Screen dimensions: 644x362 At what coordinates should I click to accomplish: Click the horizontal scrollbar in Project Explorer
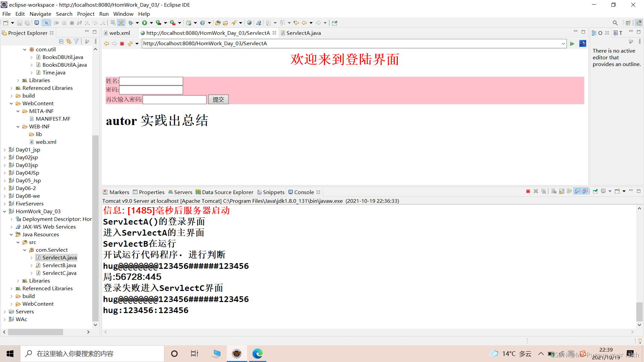[x=35, y=332]
